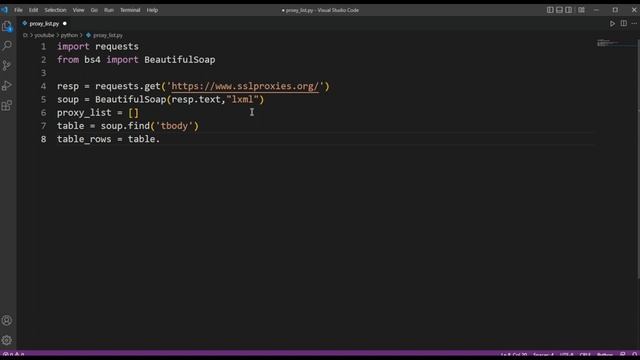Click the VS Code logo in title bar
This screenshot has width=640, height=360.
click(4, 10)
